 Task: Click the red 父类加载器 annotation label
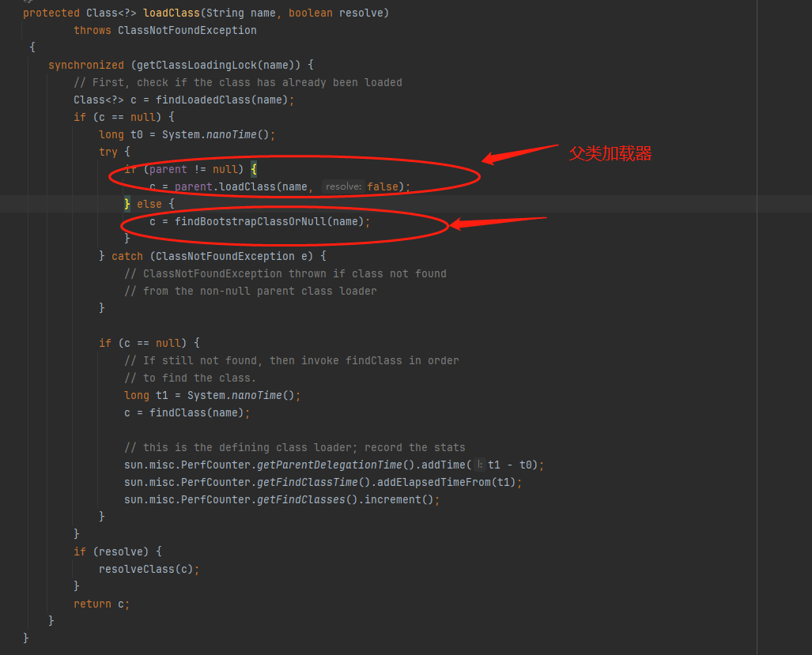point(610,154)
